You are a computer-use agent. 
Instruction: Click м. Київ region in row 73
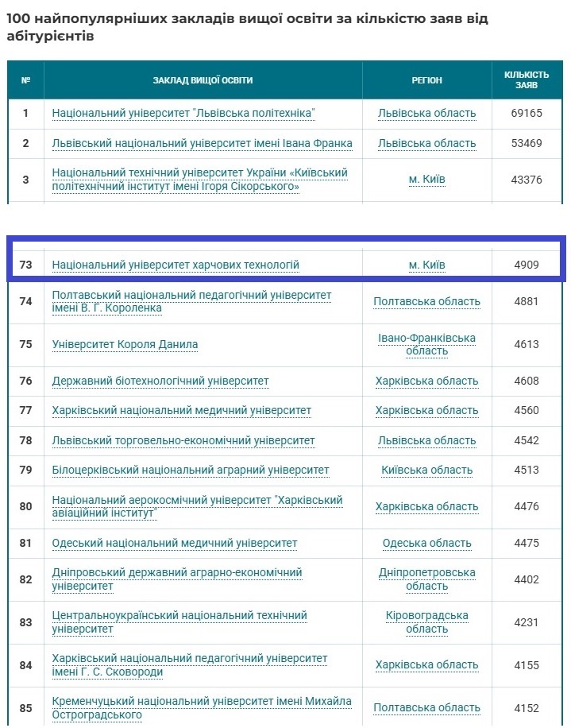coord(426,265)
